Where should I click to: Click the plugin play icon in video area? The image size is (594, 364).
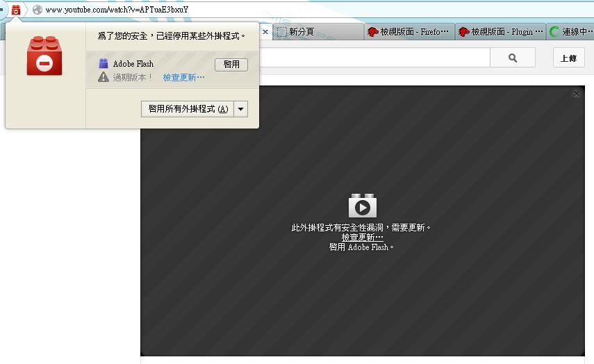click(362, 206)
